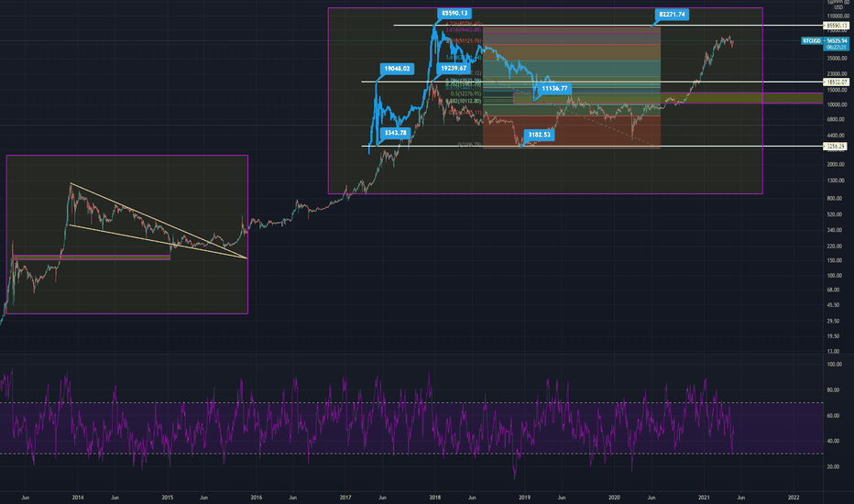The image size is (854, 504).
Task: Click the 10000.00 price axis value
Action: click(x=838, y=104)
